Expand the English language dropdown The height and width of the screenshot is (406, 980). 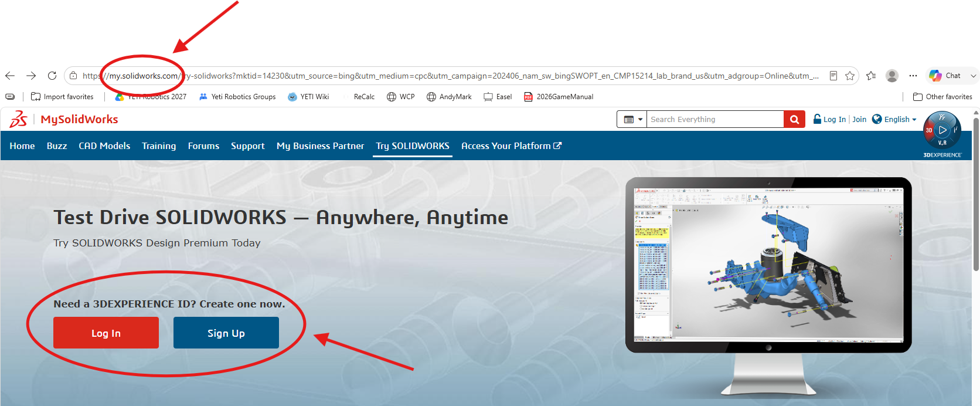[900, 119]
